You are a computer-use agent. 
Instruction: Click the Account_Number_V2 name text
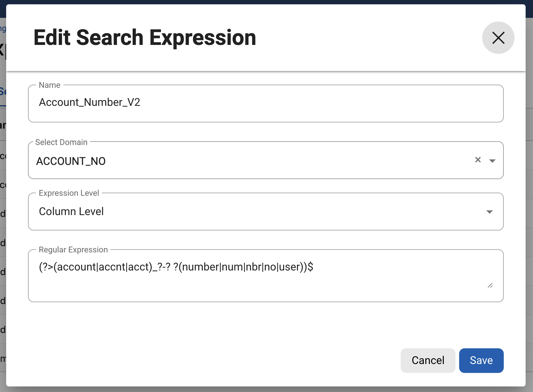click(90, 102)
